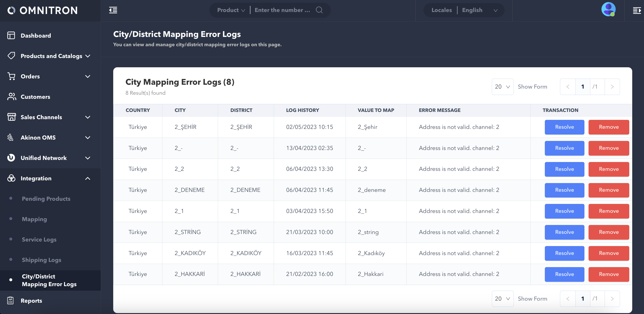Click the Customers people icon

(x=12, y=97)
